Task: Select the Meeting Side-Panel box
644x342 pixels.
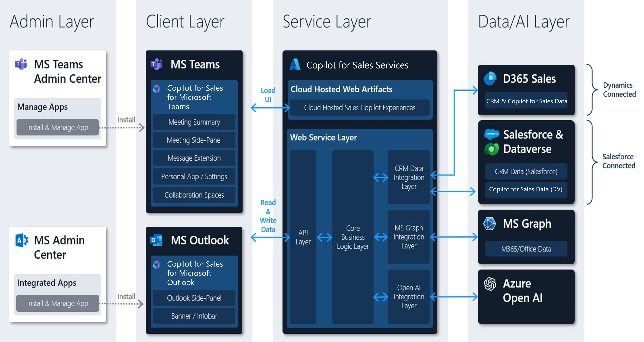Action: pyautogui.click(x=194, y=140)
